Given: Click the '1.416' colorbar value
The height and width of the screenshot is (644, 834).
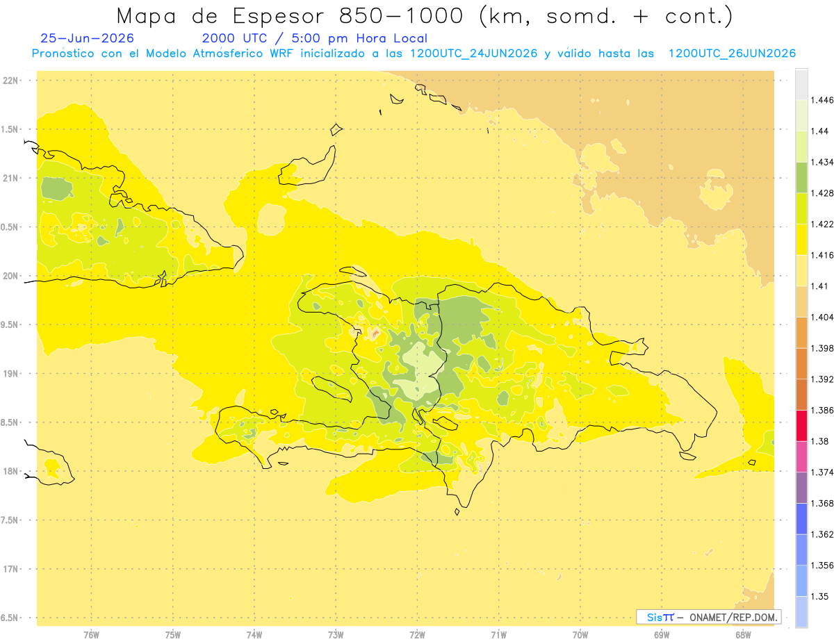Looking at the screenshot, I should coord(822,255).
